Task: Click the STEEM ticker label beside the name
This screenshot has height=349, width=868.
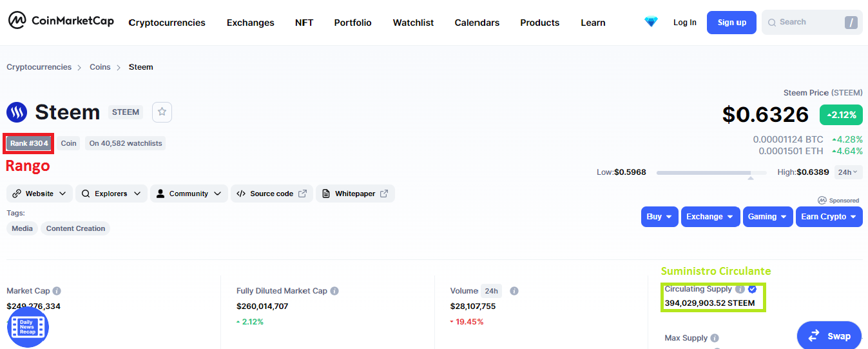Action: coord(126,112)
